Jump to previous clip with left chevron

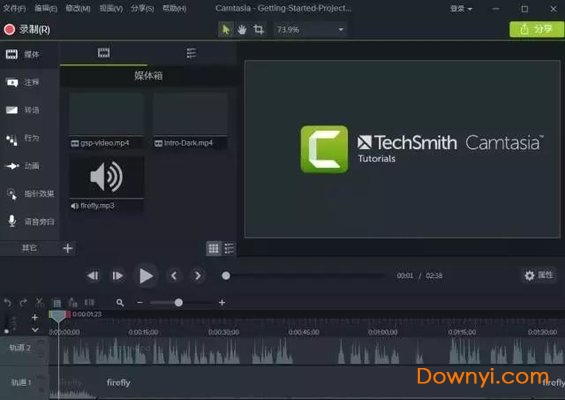click(x=174, y=276)
